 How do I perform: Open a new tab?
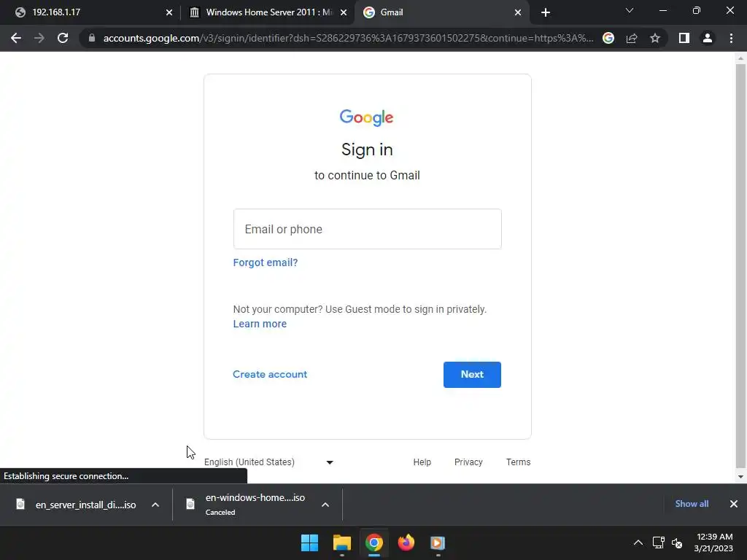tap(546, 12)
